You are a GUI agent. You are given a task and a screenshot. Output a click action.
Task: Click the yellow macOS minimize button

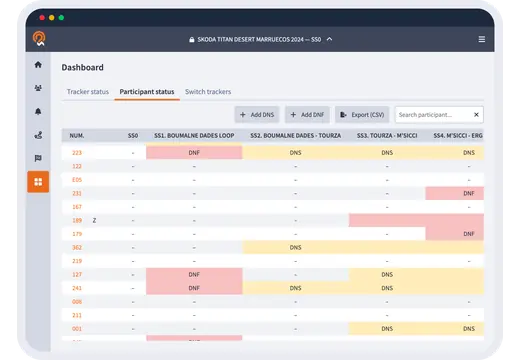click(52, 18)
